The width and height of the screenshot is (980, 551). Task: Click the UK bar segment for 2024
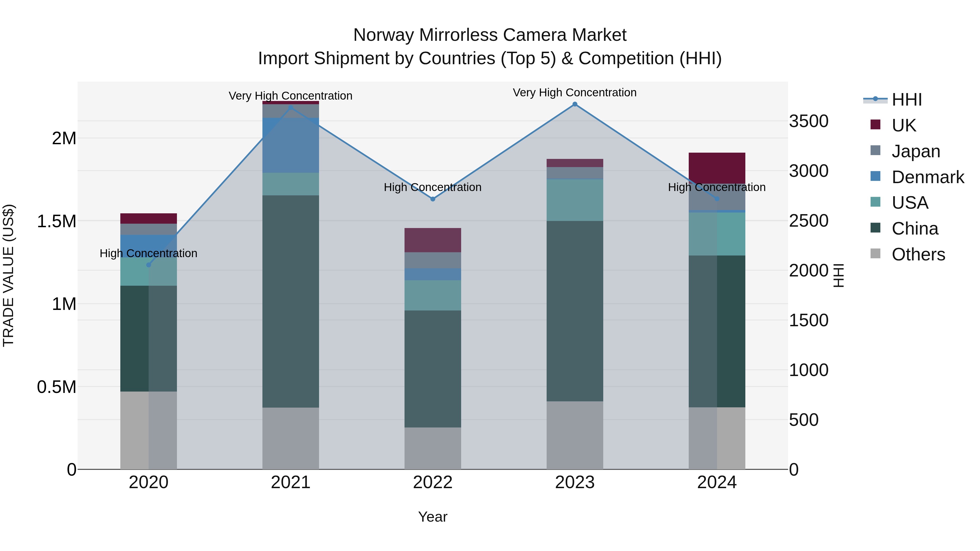point(717,168)
